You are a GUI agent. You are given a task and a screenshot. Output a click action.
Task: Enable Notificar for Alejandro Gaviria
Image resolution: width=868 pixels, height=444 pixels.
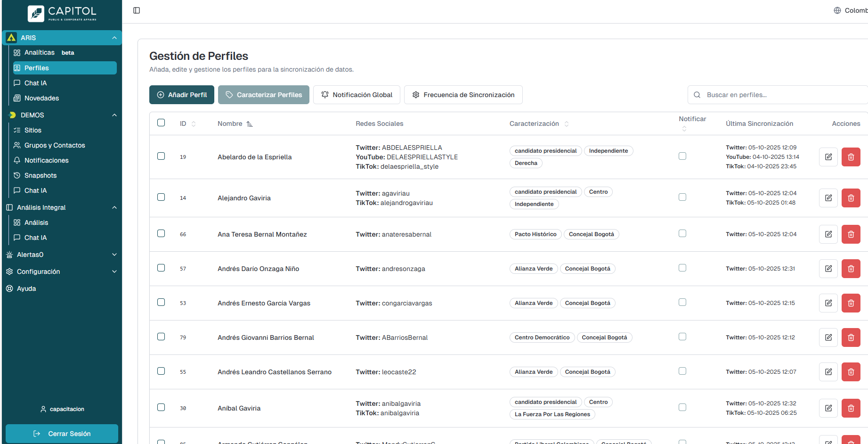tap(682, 197)
